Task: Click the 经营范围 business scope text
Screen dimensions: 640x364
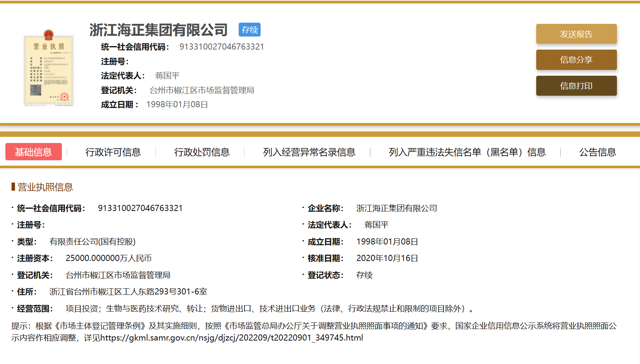Action: pos(269,307)
